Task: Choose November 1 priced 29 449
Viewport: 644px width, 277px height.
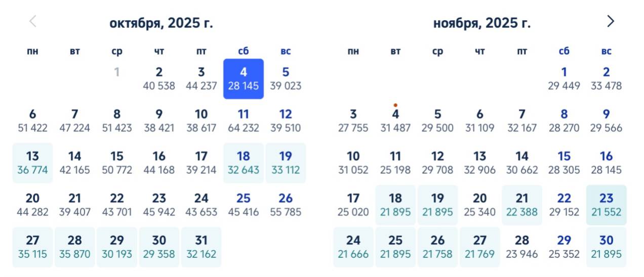Action: coord(564,79)
